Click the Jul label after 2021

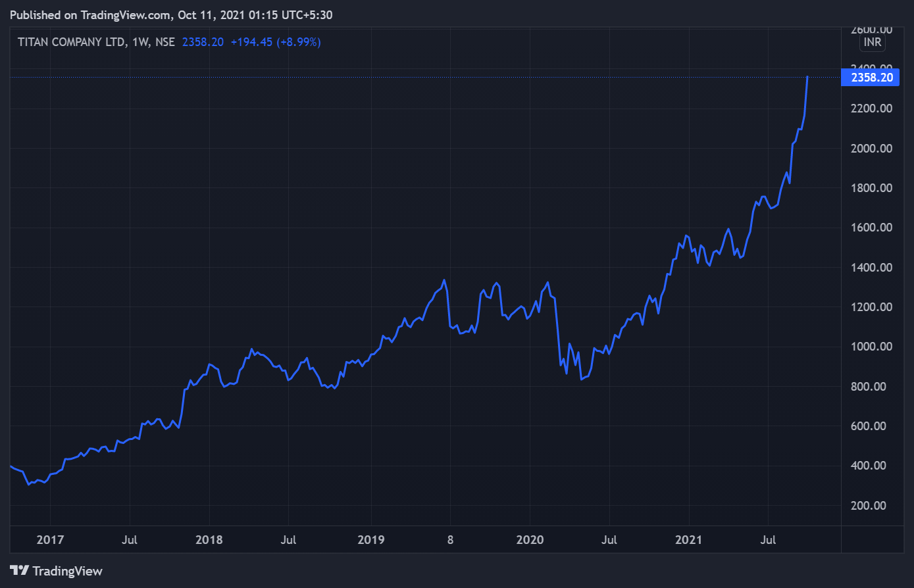point(768,540)
